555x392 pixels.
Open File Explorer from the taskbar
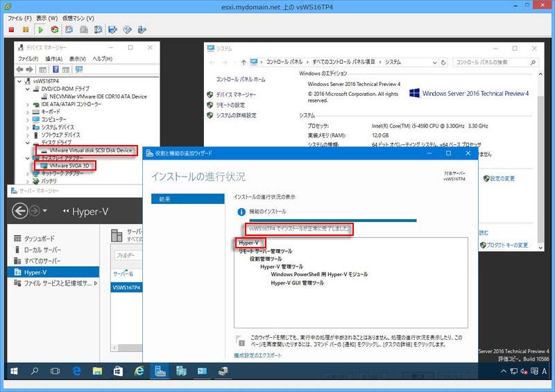pos(98,371)
